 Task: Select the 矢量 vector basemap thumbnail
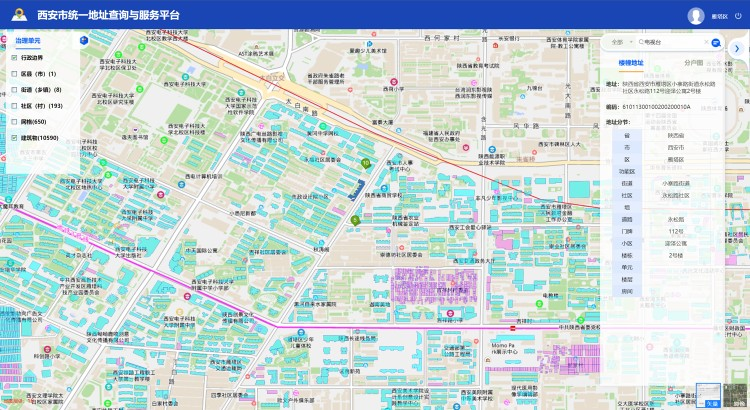[708, 396]
